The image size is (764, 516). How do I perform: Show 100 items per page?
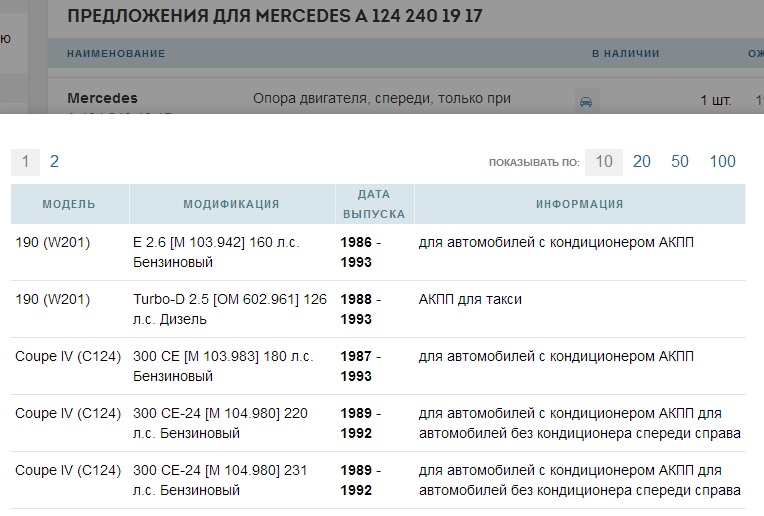pyautogui.click(x=722, y=161)
